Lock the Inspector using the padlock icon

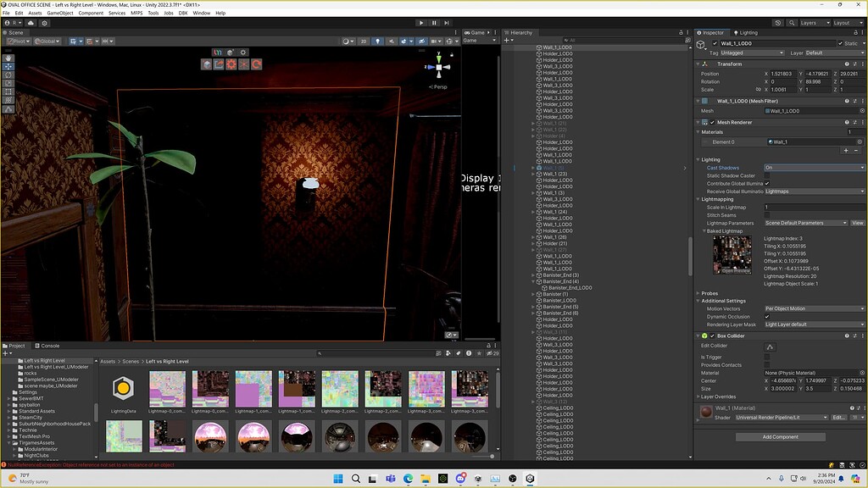click(854, 33)
